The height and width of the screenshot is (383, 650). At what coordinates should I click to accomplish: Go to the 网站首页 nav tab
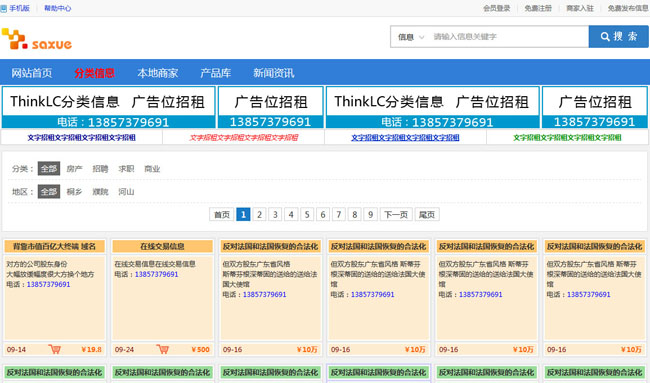(32, 73)
